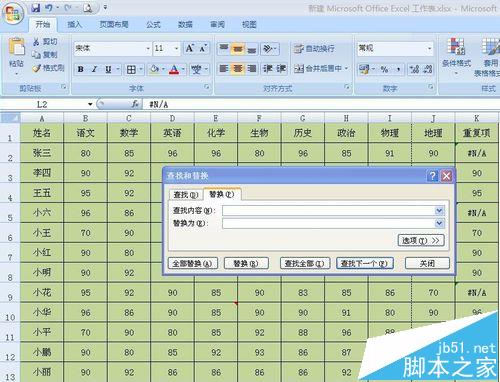The image size is (500, 382).
Task: Open Clipboard group dialog launcher
Action: [64, 87]
